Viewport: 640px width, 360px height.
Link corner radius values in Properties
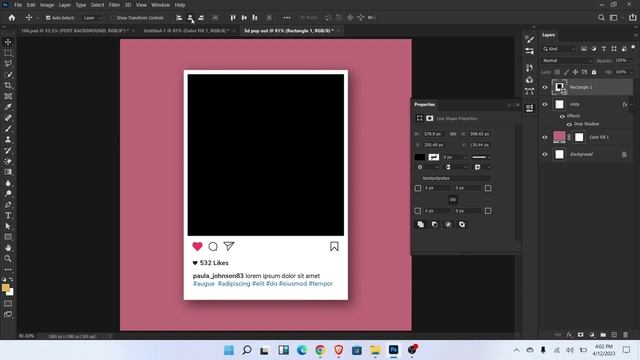click(x=453, y=200)
